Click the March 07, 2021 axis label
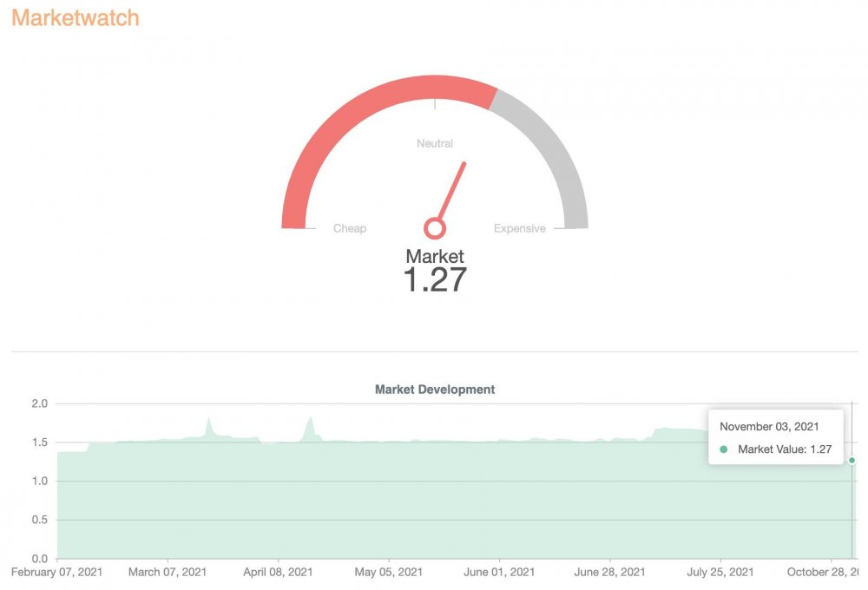 click(x=168, y=572)
